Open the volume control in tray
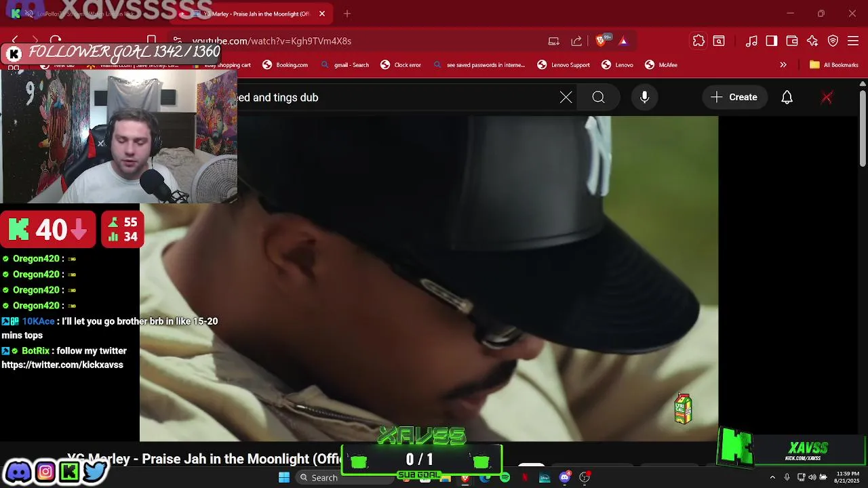This screenshot has width=868, height=488. pos(812,477)
